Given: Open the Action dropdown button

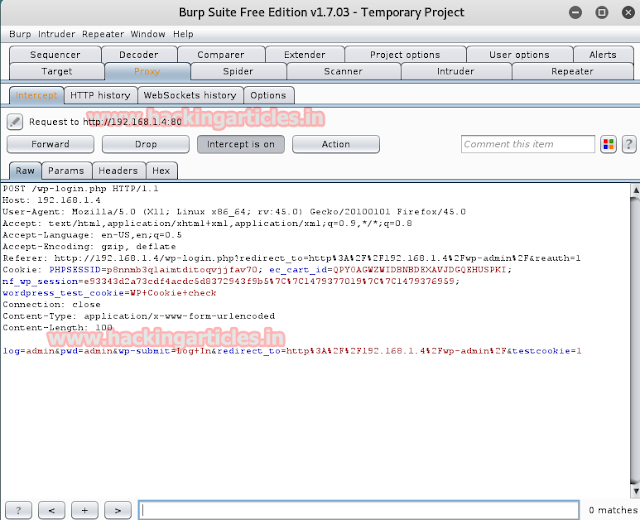Looking at the screenshot, I should [336, 144].
